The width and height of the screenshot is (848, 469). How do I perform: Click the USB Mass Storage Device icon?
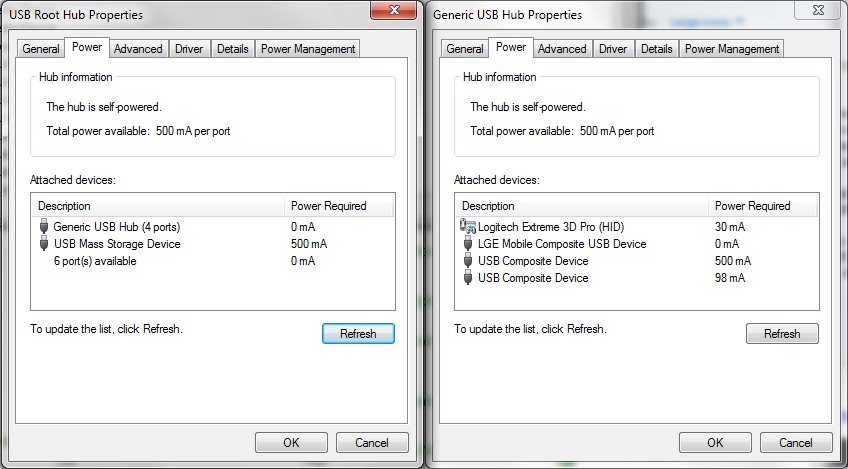[x=43, y=244]
